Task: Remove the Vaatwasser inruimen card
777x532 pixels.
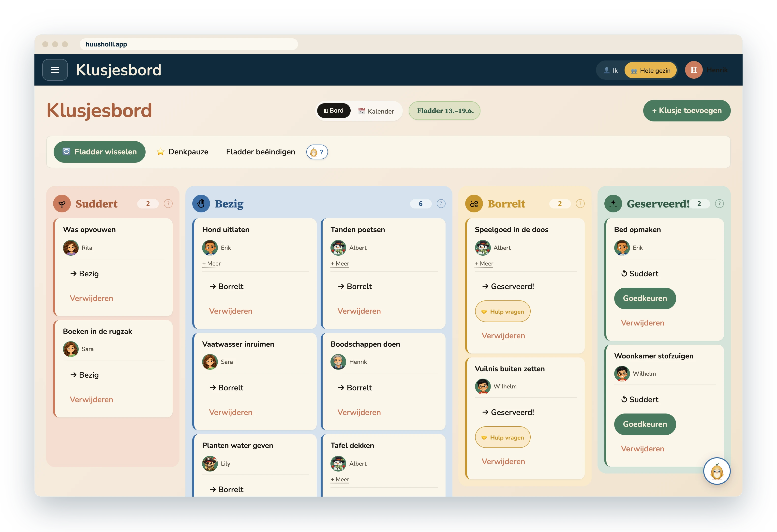Action: (x=230, y=412)
